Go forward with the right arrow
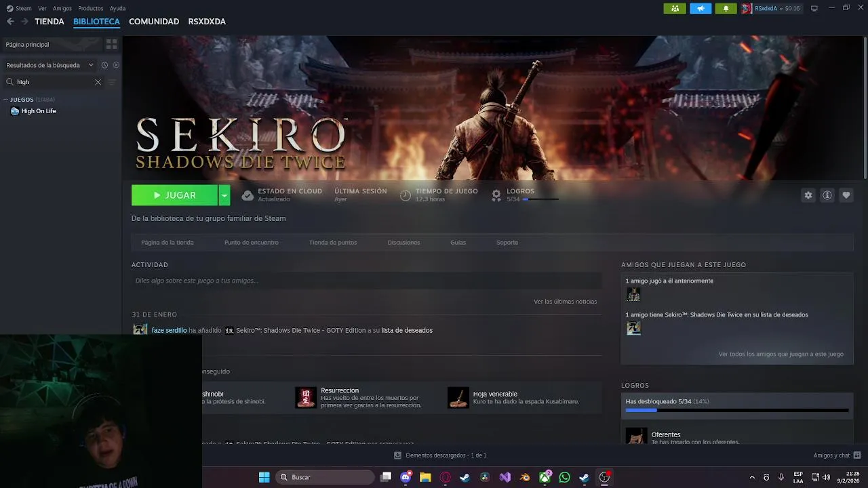Screen dimensions: 868x488 [x=25, y=22]
